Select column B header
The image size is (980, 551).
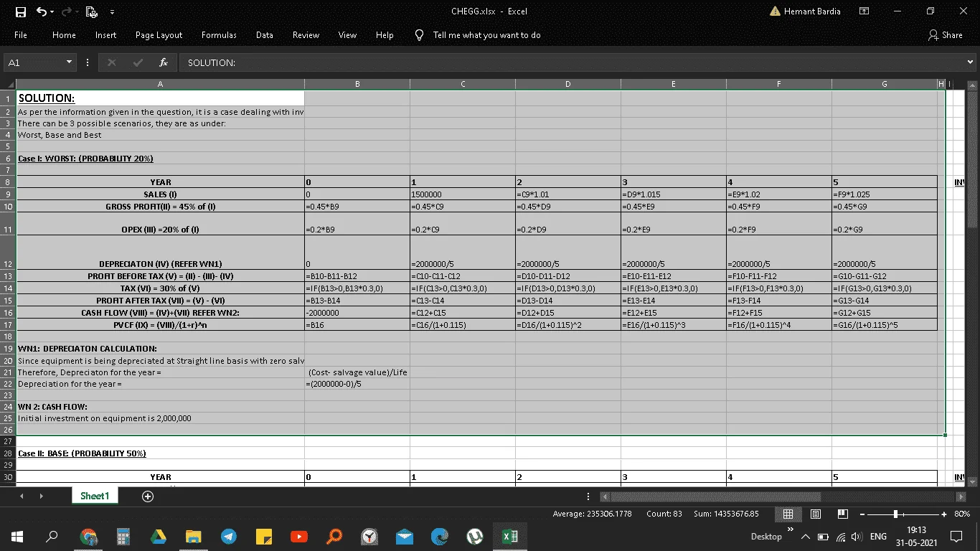357,84
